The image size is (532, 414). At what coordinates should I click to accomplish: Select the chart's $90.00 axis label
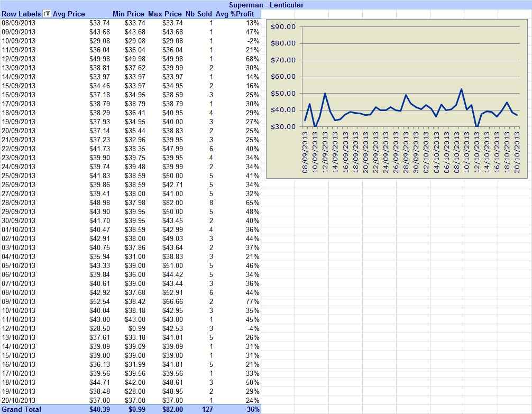[283, 27]
